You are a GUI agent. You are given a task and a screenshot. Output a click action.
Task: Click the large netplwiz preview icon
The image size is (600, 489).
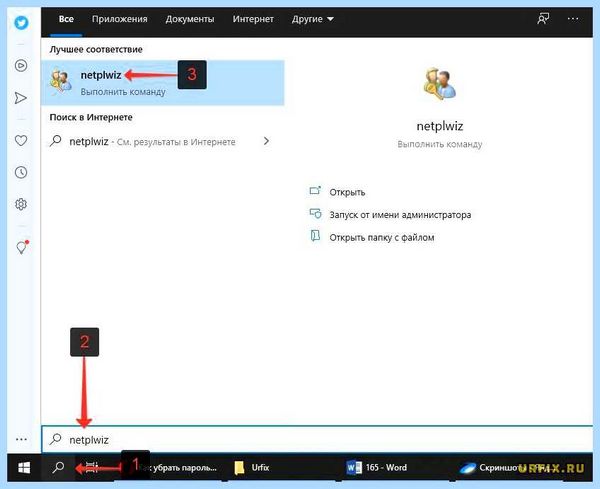pyautogui.click(x=440, y=85)
